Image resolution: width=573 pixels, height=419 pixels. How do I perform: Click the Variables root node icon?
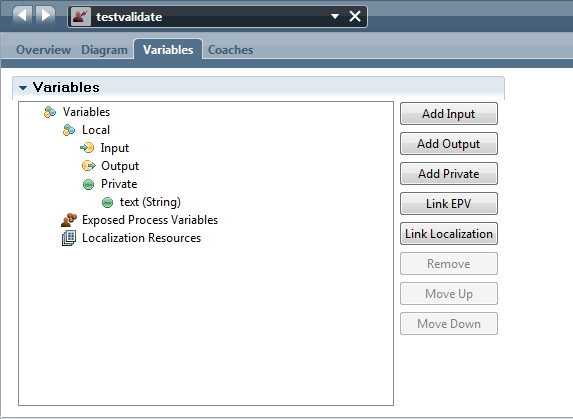[x=50, y=112]
